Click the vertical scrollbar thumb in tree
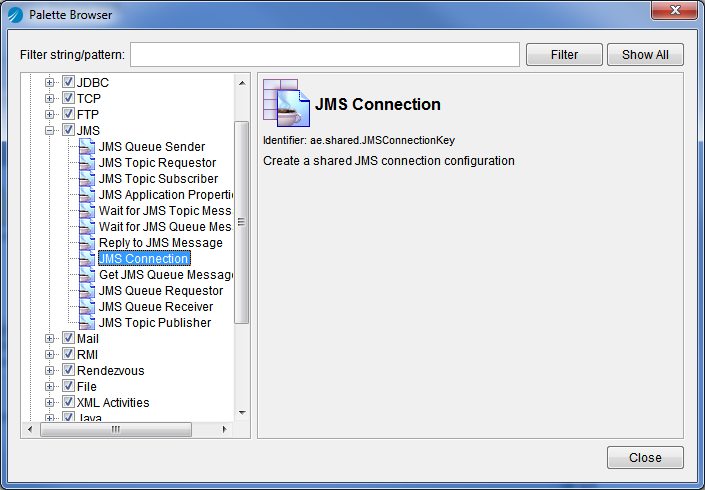This screenshot has height=490, width=705. (x=242, y=222)
